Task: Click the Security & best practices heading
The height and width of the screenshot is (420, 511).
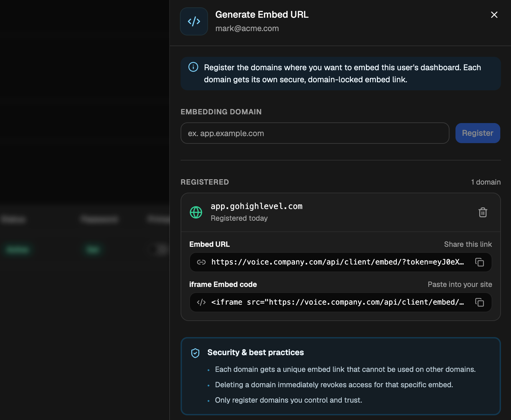Action: (255, 352)
